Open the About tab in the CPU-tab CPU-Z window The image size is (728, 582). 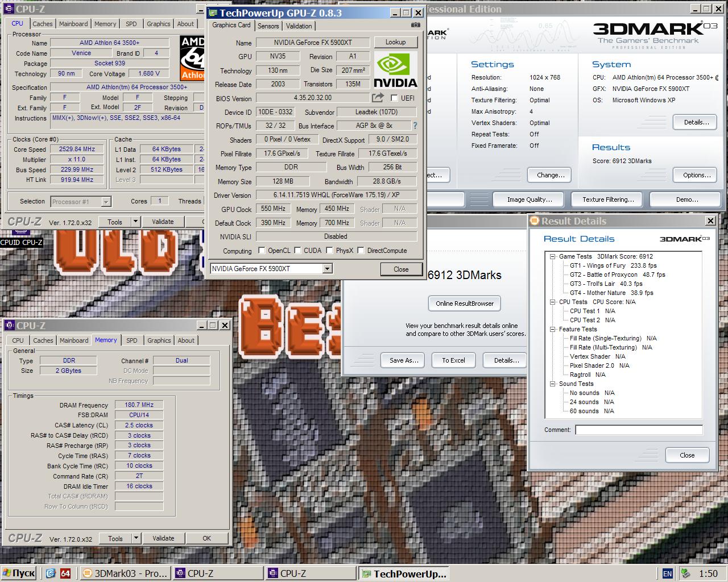(x=185, y=24)
